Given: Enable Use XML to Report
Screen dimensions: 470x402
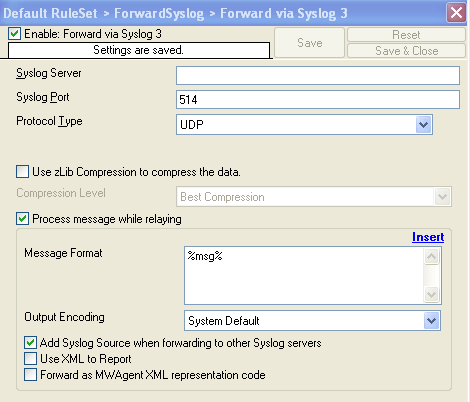Looking at the screenshot, I should click(x=30, y=359).
